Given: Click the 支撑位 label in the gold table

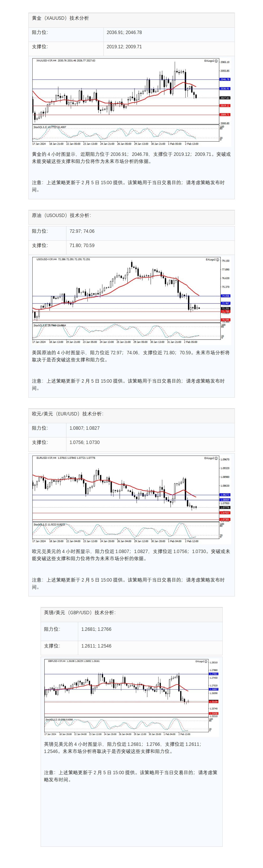Looking at the screenshot, I should 40,47.
